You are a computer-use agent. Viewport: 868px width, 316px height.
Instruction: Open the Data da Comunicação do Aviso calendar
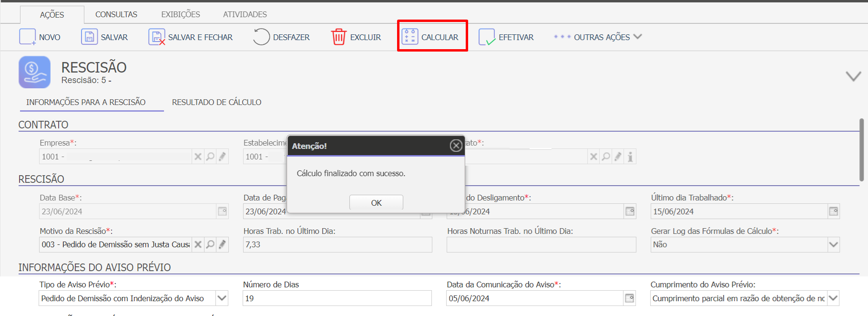(x=629, y=298)
